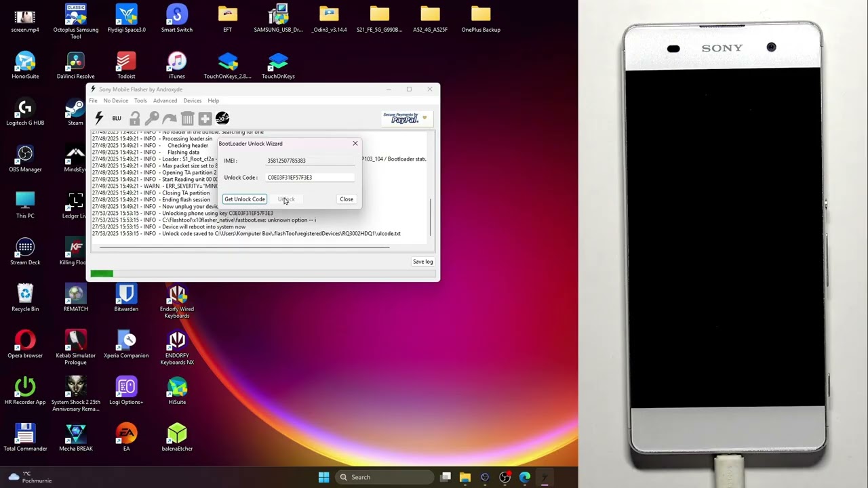
Task: Open Xperia Companion desktop icon
Action: pyautogui.click(x=126, y=346)
